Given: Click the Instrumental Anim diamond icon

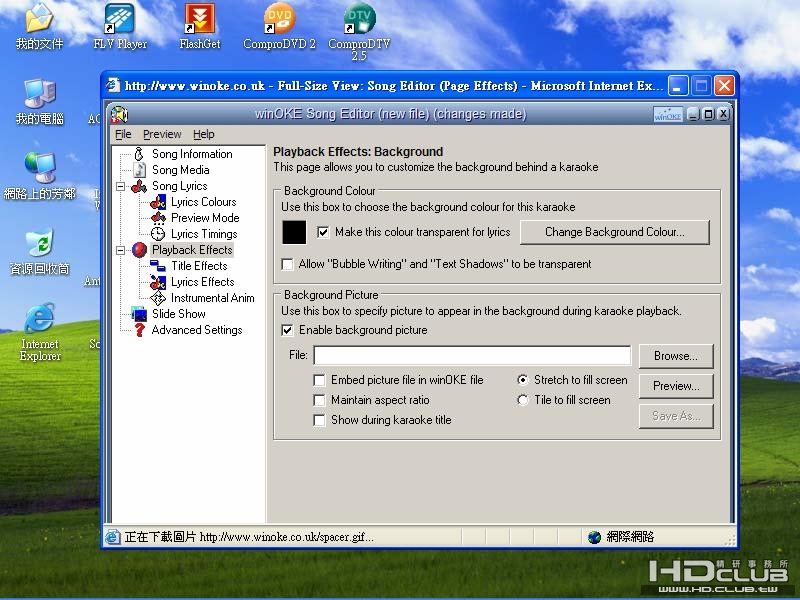Looking at the screenshot, I should tap(158, 298).
